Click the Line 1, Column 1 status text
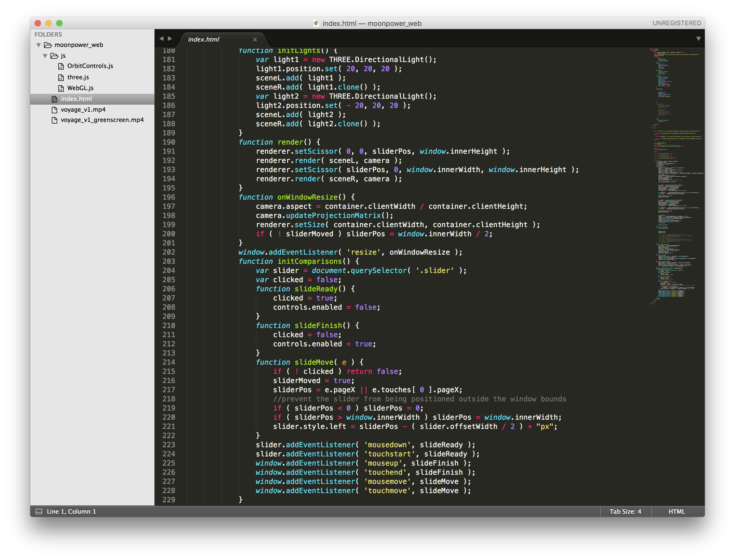Screen dimensions: 735x560 71,511
